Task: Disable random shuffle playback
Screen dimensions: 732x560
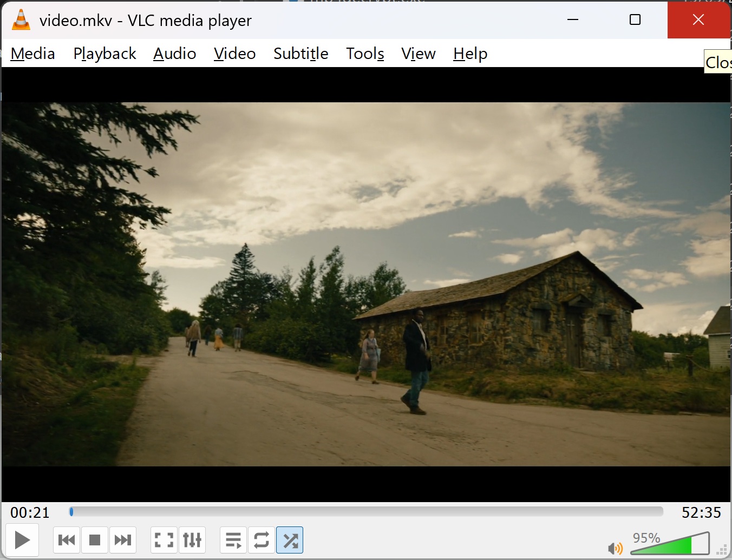Action: [290, 540]
